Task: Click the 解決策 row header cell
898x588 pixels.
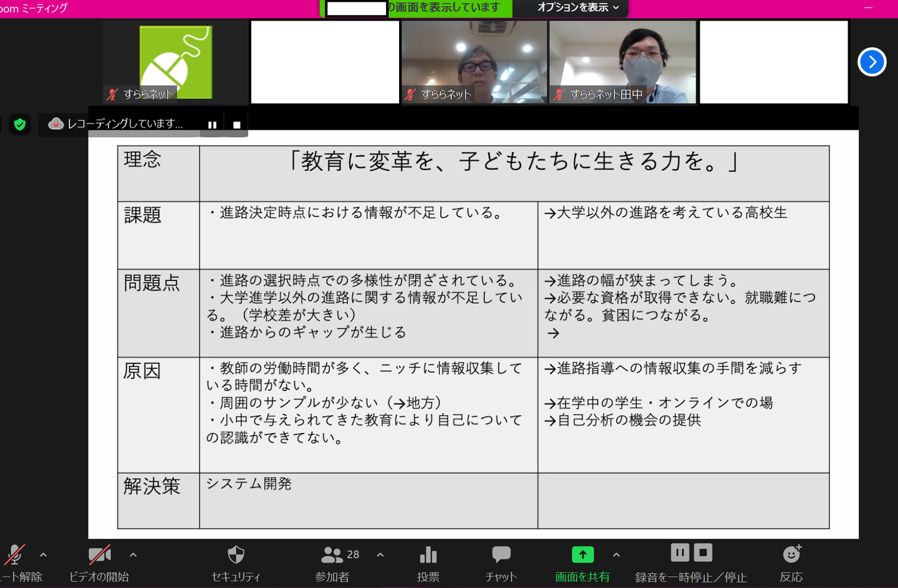Action: [x=158, y=501]
